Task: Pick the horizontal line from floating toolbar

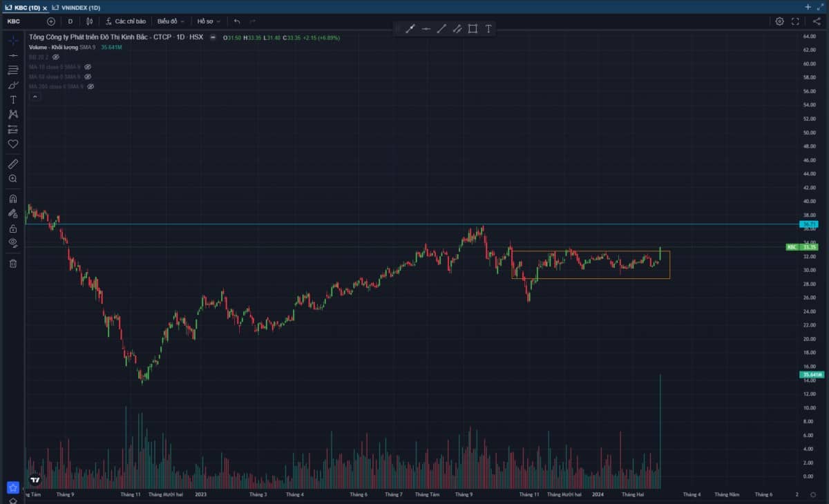Action: (426, 28)
